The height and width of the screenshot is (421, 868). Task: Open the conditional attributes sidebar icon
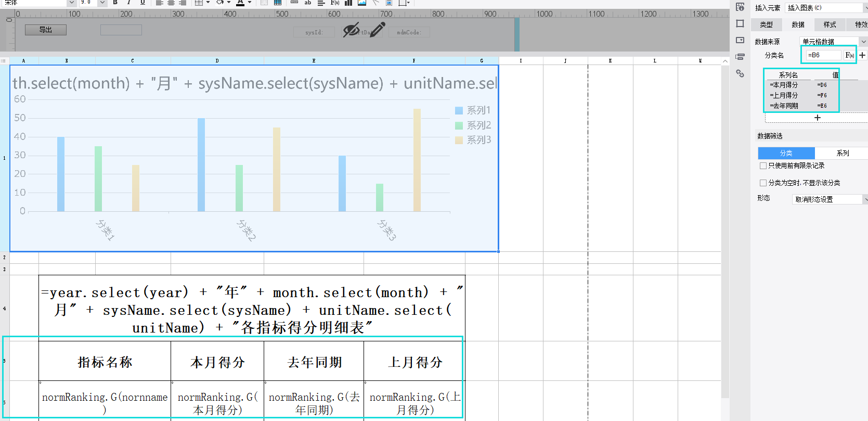pos(740,57)
